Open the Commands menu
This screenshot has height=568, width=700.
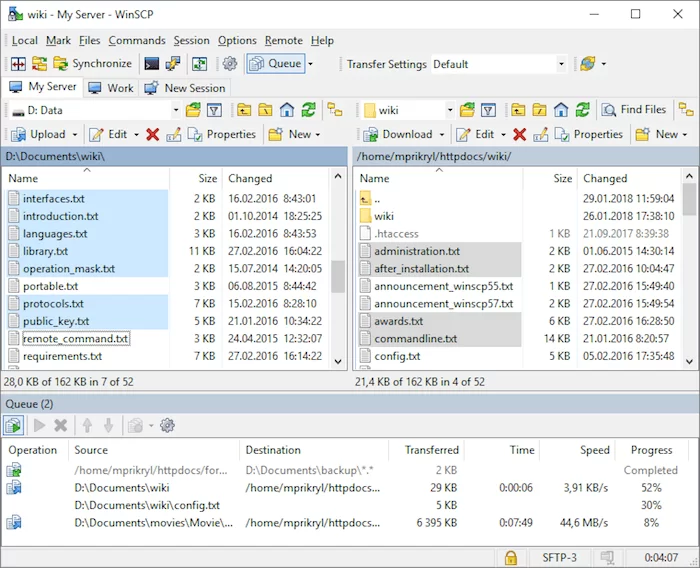[x=137, y=41]
